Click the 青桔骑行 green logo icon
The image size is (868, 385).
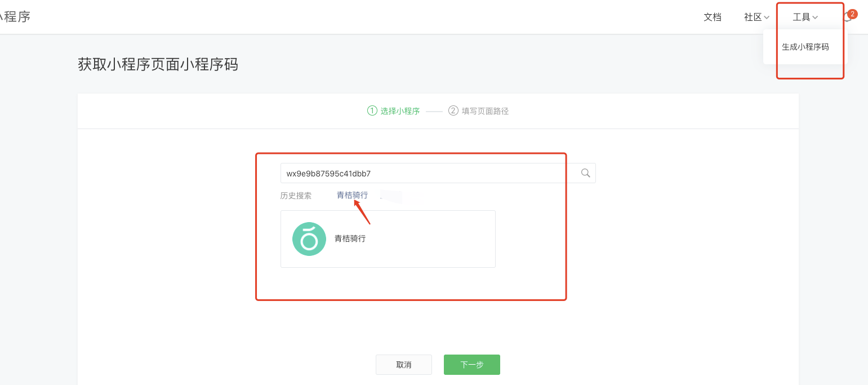point(309,239)
